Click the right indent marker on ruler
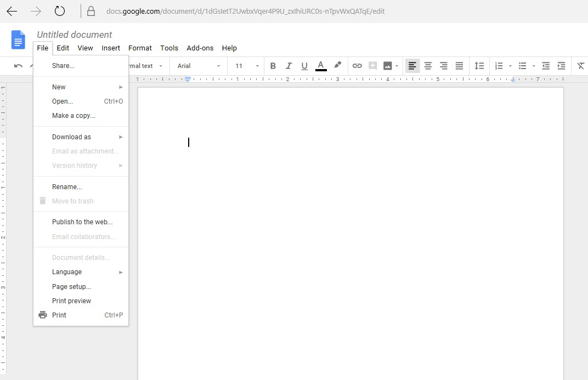 pos(513,80)
